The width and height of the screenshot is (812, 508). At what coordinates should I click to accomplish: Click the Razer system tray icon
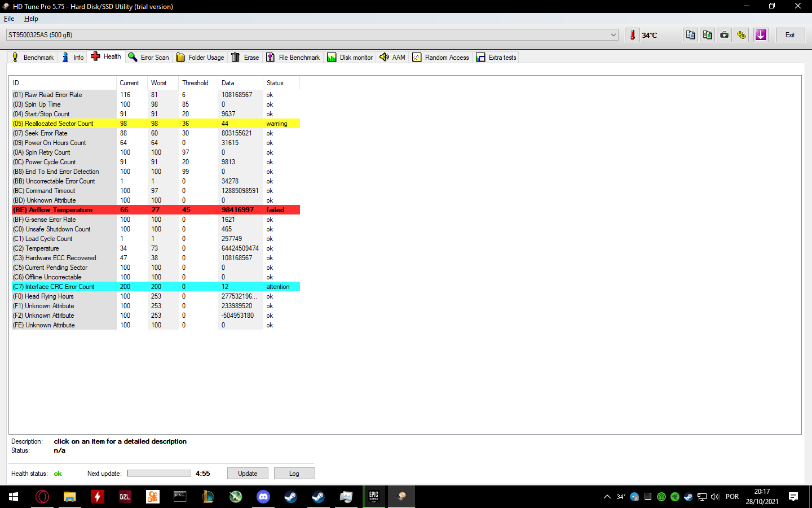point(675,497)
